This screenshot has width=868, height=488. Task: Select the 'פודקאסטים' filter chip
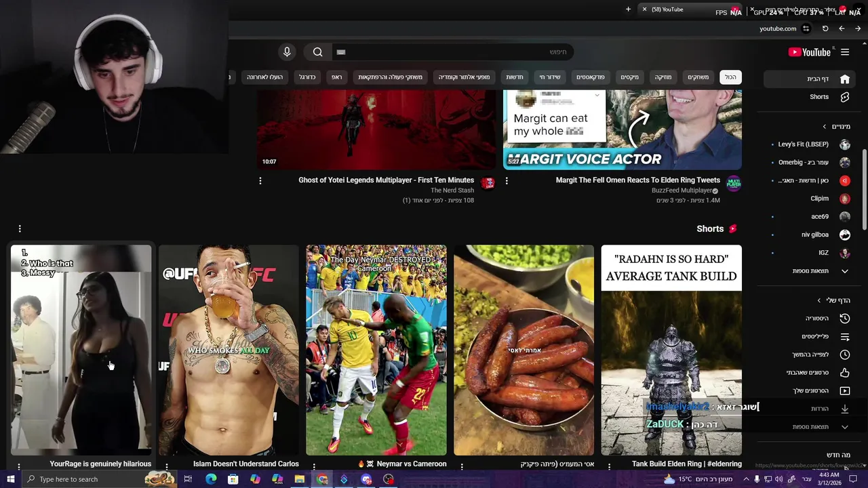[591, 77]
